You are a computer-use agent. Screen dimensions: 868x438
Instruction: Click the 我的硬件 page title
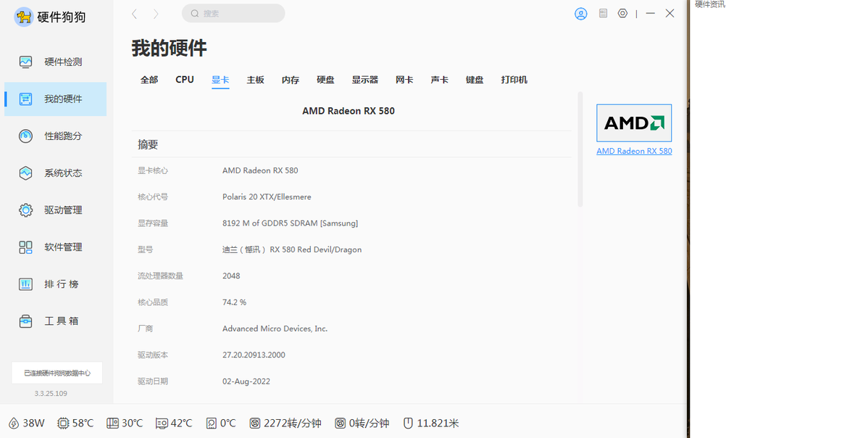[x=170, y=48]
